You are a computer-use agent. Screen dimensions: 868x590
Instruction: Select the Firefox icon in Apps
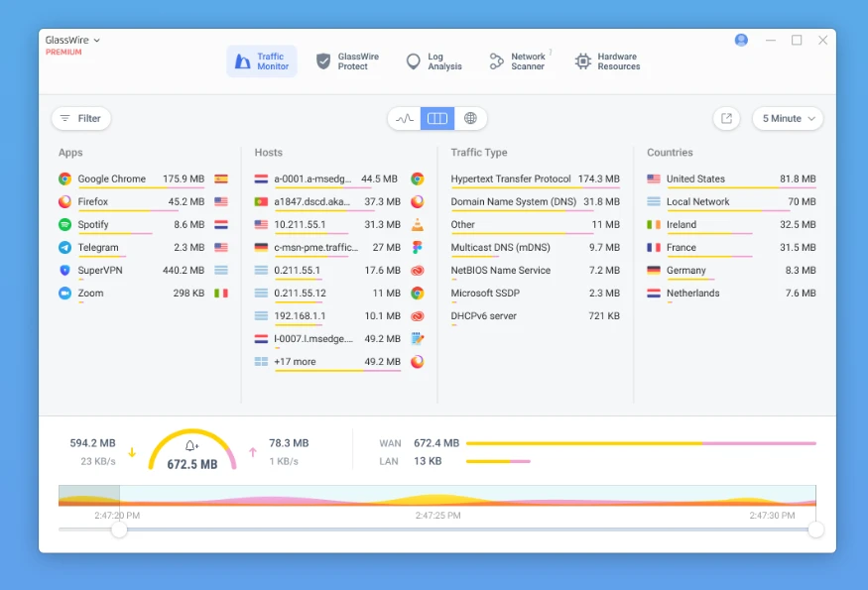point(64,201)
